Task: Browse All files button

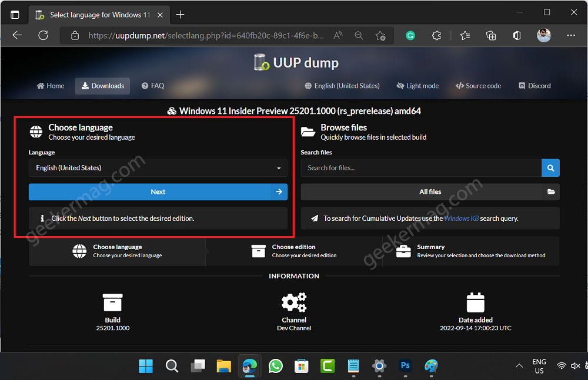Action: coord(430,192)
